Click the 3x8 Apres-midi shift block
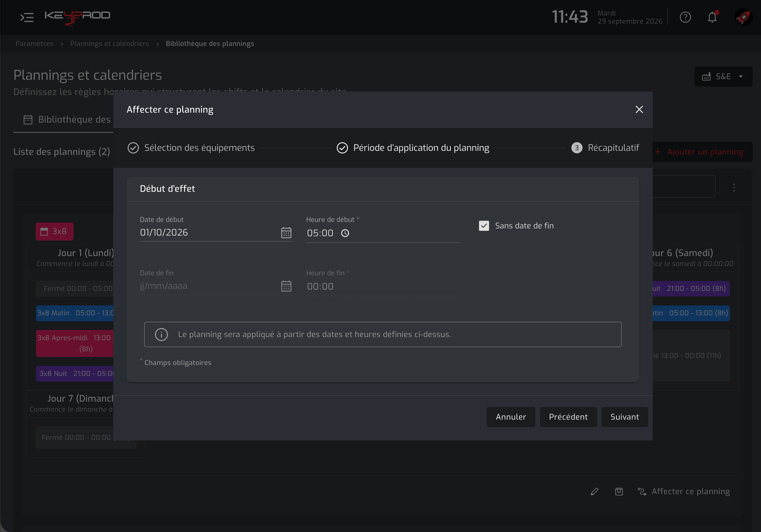The height and width of the screenshot is (532, 761). (75, 343)
